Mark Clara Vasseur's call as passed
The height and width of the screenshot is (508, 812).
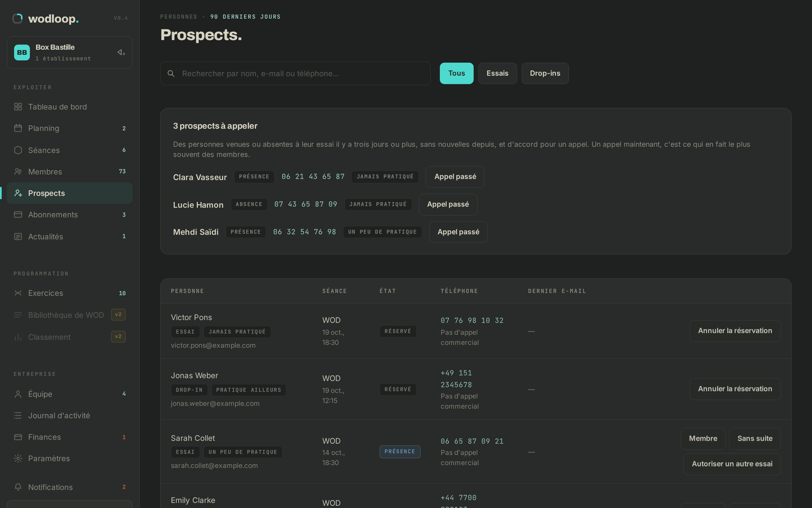455,177
